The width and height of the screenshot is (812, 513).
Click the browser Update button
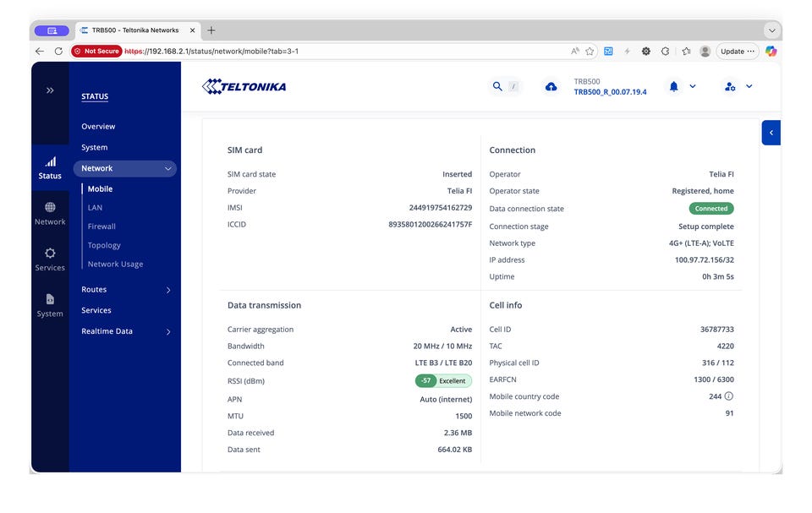738,52
